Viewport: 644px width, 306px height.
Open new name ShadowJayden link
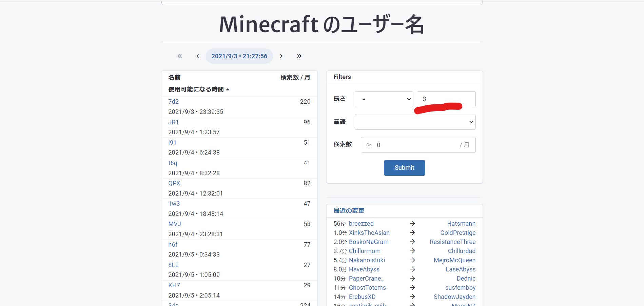pyautogui.click(x=454, y=297)
